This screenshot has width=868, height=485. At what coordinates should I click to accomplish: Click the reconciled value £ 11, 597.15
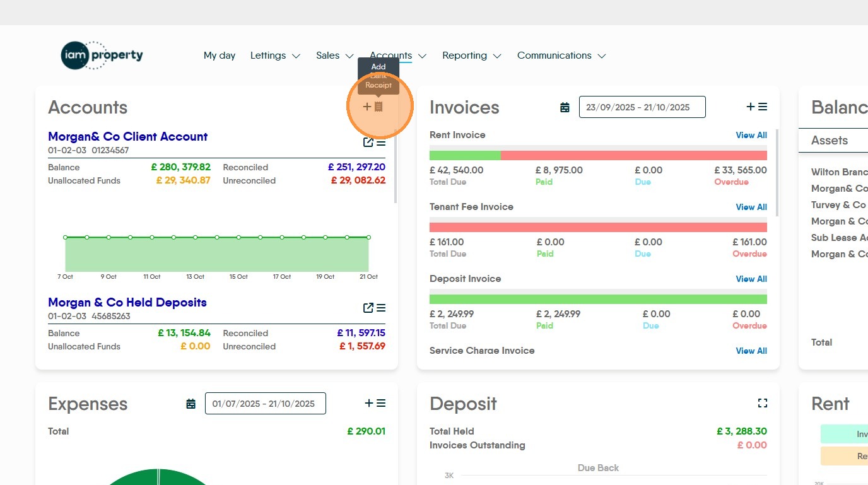coord(361,333)
